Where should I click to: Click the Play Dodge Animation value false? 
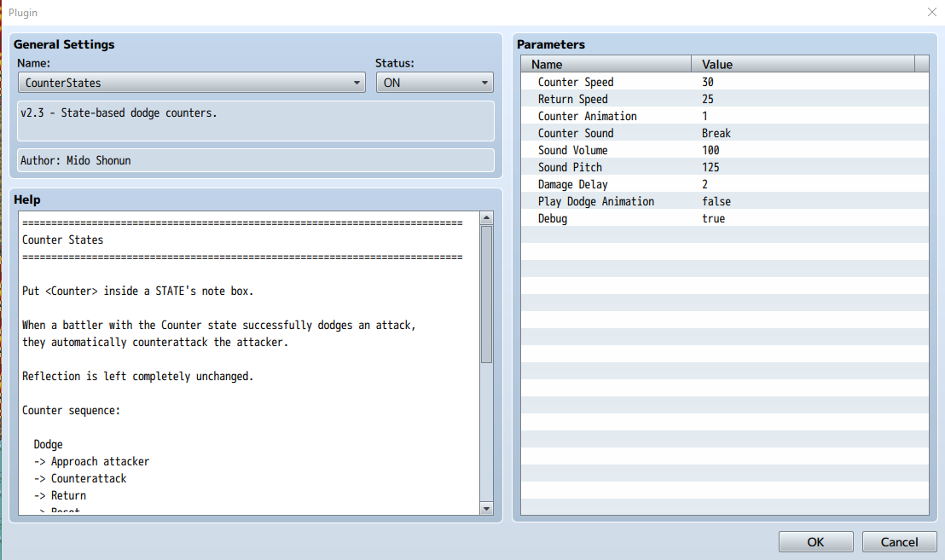coord(716,201)
